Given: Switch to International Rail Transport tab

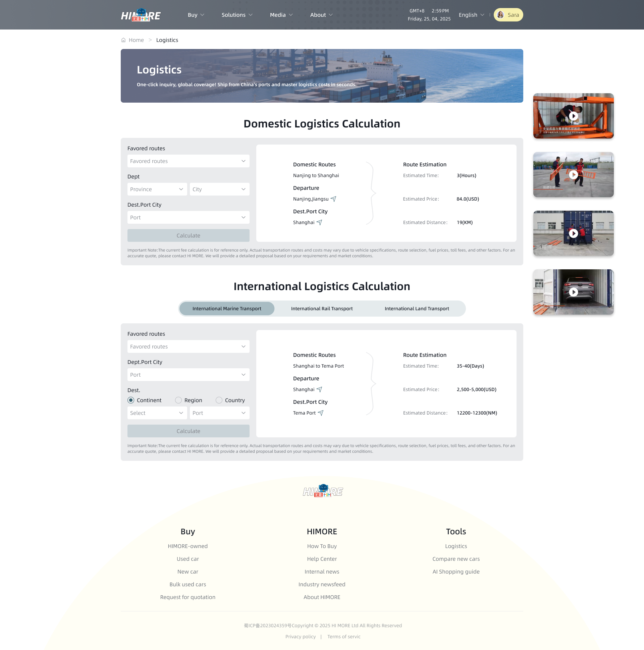Looking at the screenshot, I should click(x=322, y=309).
